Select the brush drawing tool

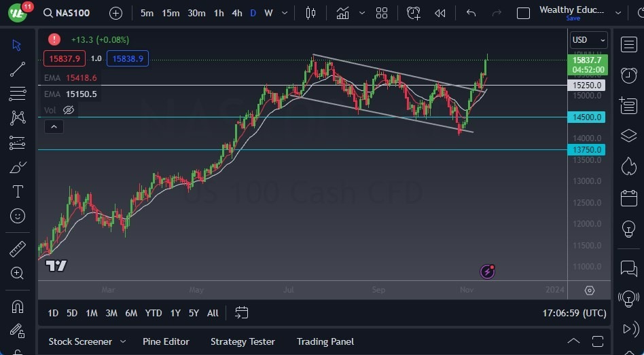[18, 168]
